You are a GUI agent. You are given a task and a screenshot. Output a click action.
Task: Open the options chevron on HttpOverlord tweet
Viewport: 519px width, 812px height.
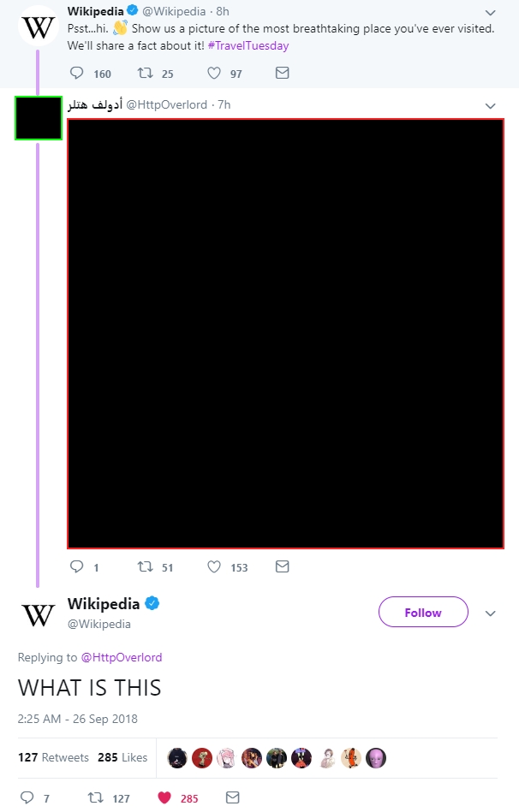coord(491,106)
